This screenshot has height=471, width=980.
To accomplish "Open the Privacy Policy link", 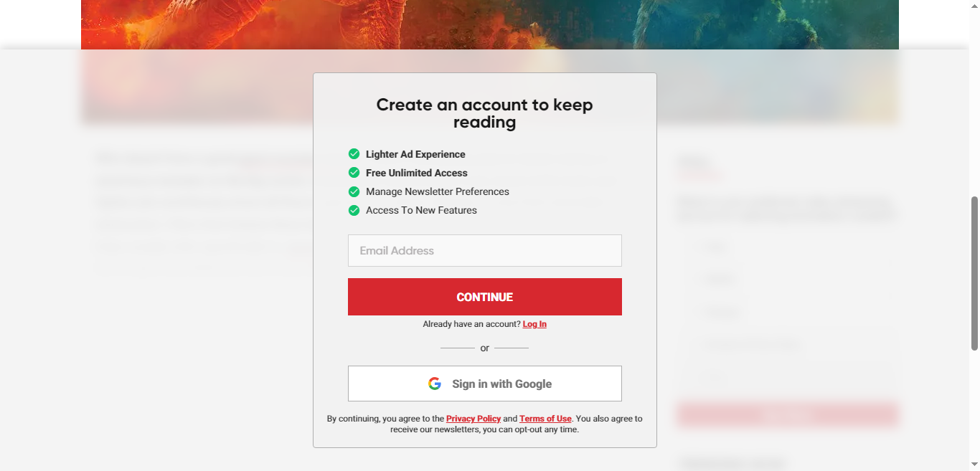I will pos(473,418).
